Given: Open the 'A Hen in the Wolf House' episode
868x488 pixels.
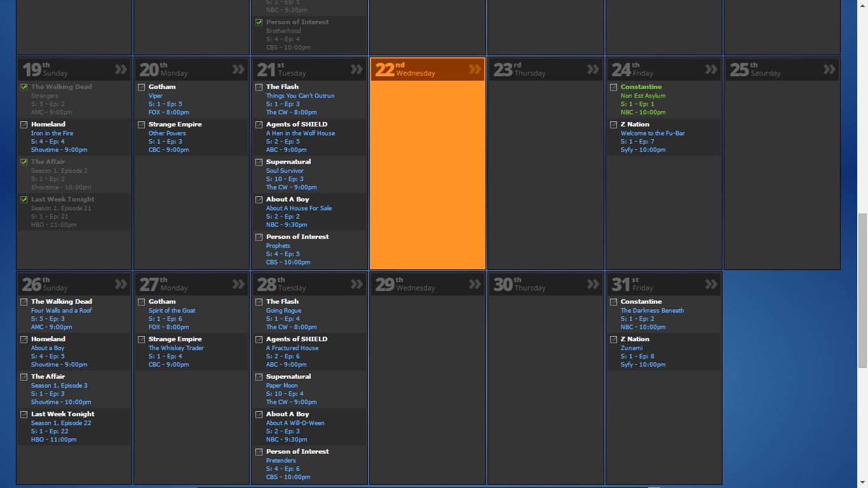Looking at the screenshot, I should coord(300,133).
